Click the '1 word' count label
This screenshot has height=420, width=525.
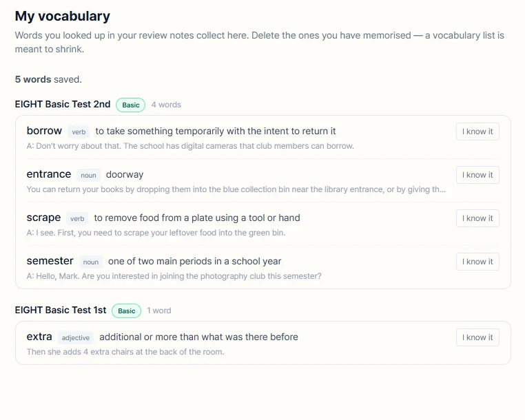click(159, 311)
